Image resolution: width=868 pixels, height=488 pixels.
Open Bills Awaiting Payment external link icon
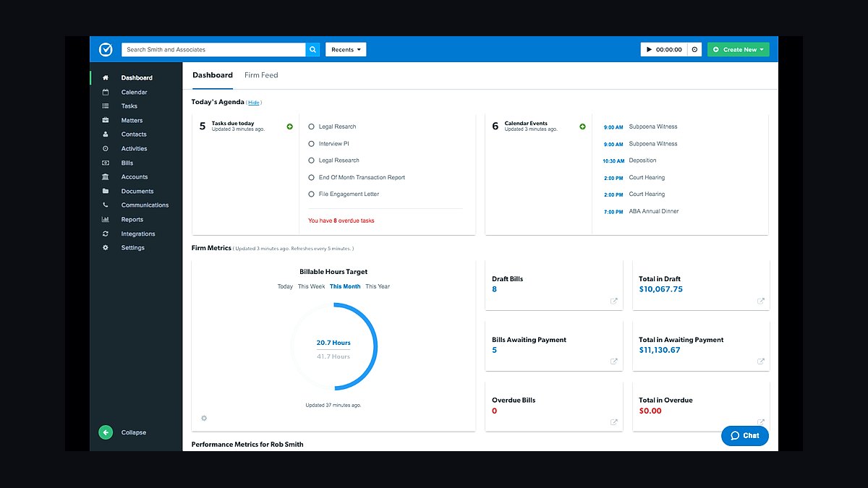(614, 361)
